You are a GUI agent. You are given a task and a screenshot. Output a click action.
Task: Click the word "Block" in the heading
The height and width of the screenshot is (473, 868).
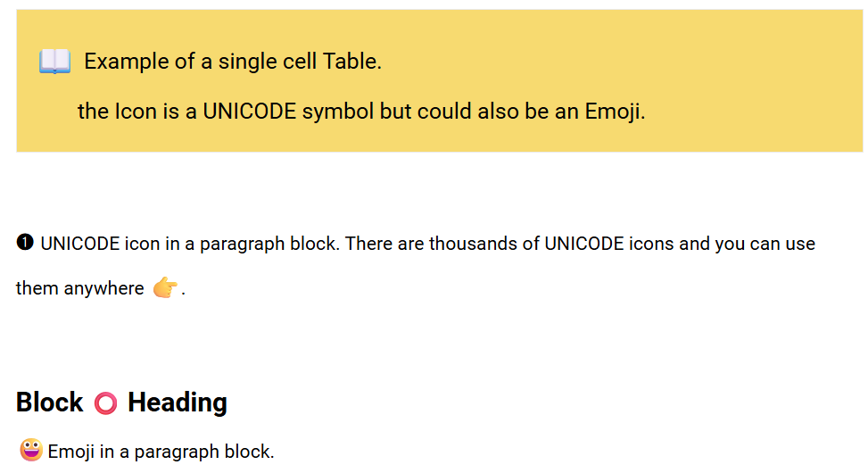[50, 402]
